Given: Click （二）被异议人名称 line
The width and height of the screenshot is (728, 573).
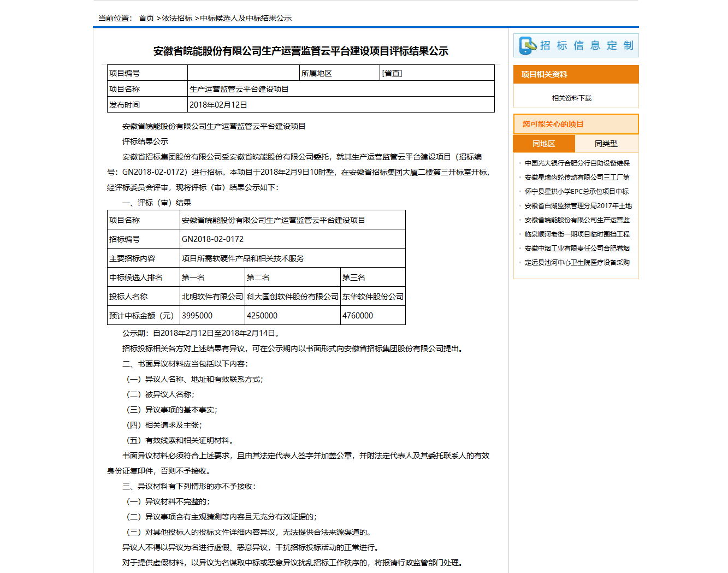Looking at the screenshot, I should pos(161,394).
